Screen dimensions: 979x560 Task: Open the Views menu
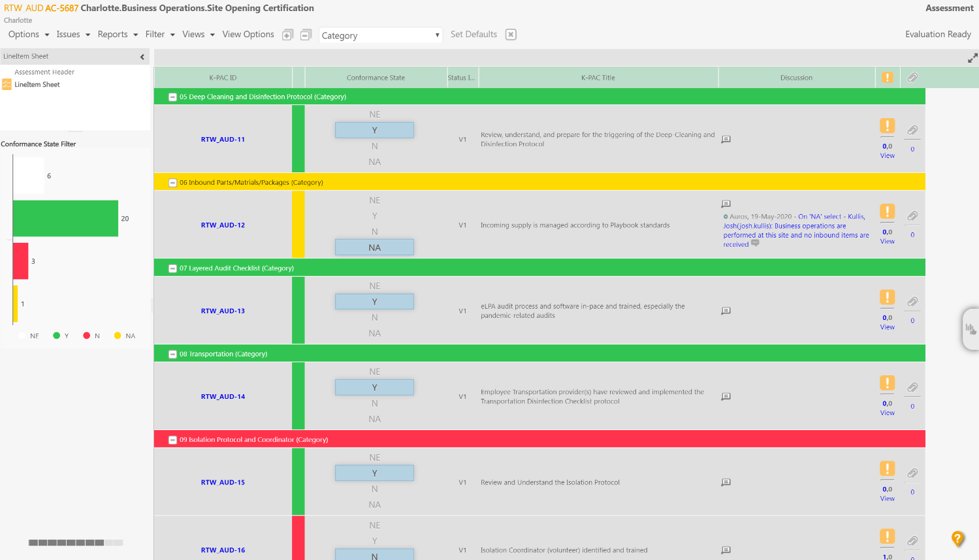tap(199, 35)
